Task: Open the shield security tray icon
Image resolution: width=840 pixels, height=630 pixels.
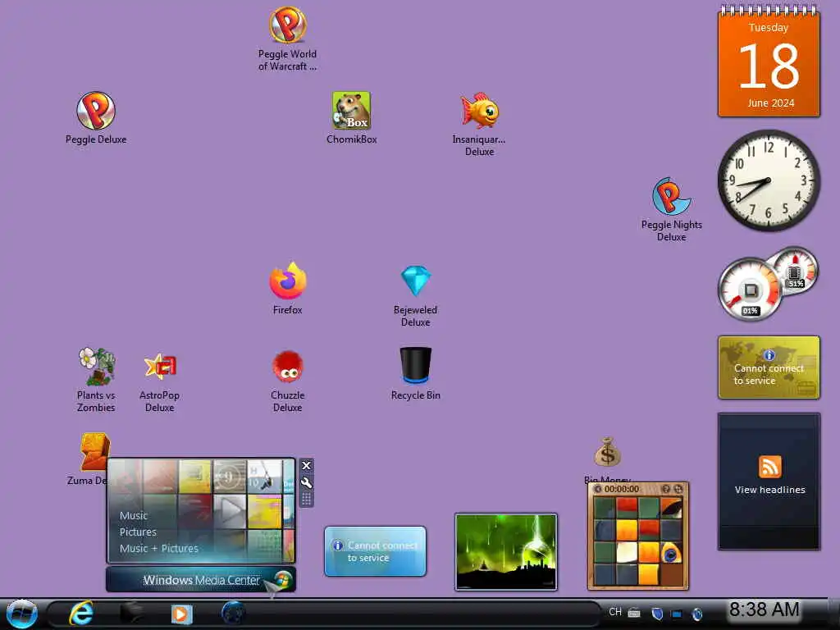Action: pos(657,614)
